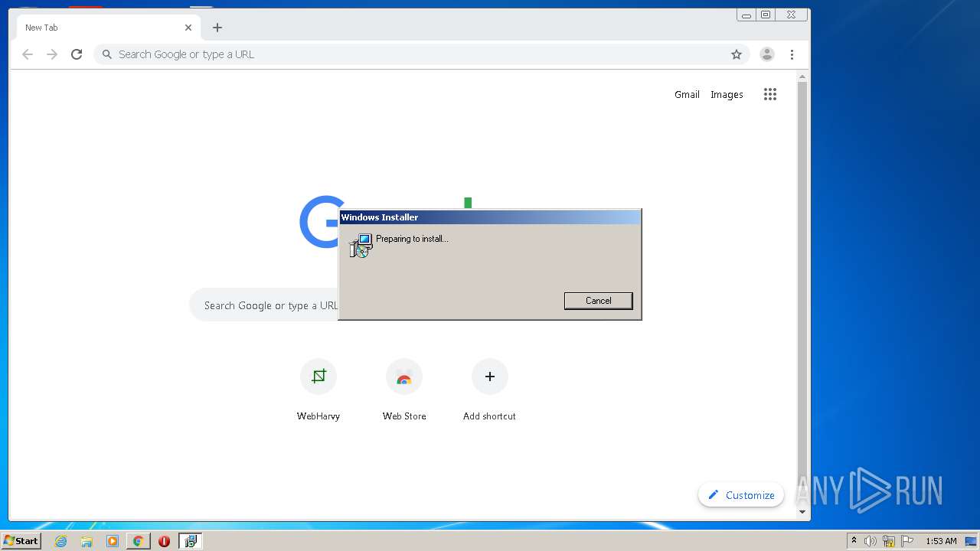Open the Images link
Viewport: 980px width, 551px height.
(727, 95)
